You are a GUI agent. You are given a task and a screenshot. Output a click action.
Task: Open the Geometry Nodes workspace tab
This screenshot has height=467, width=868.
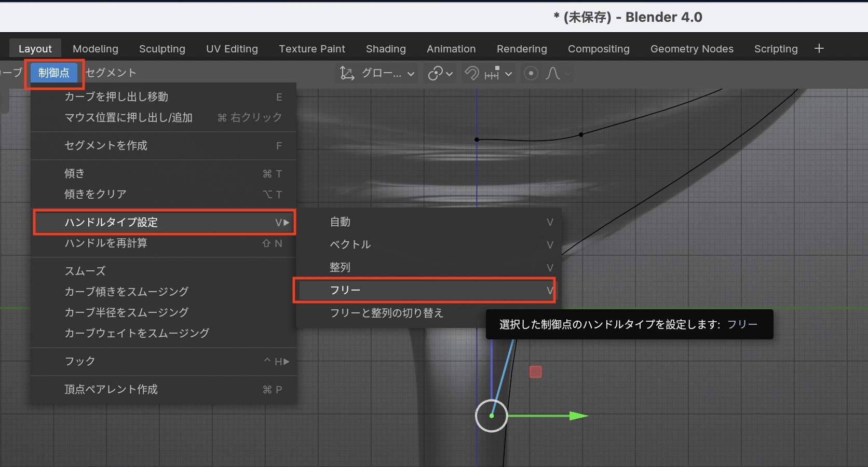click(691, 49)
